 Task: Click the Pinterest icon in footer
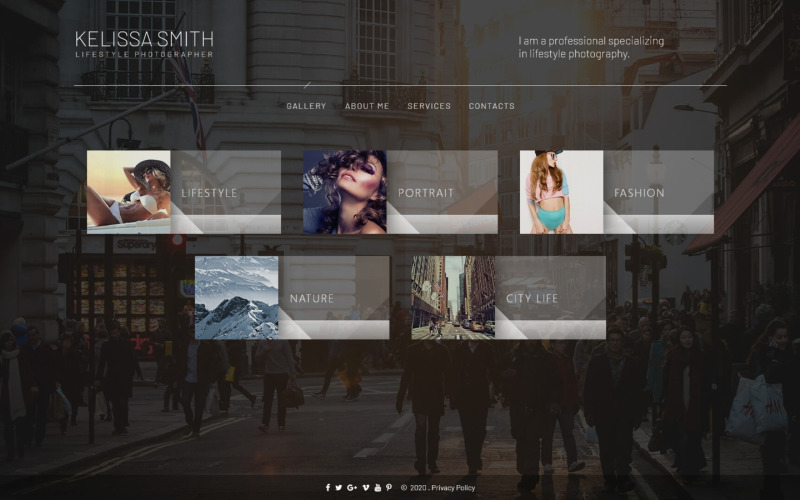coord(389,488)
